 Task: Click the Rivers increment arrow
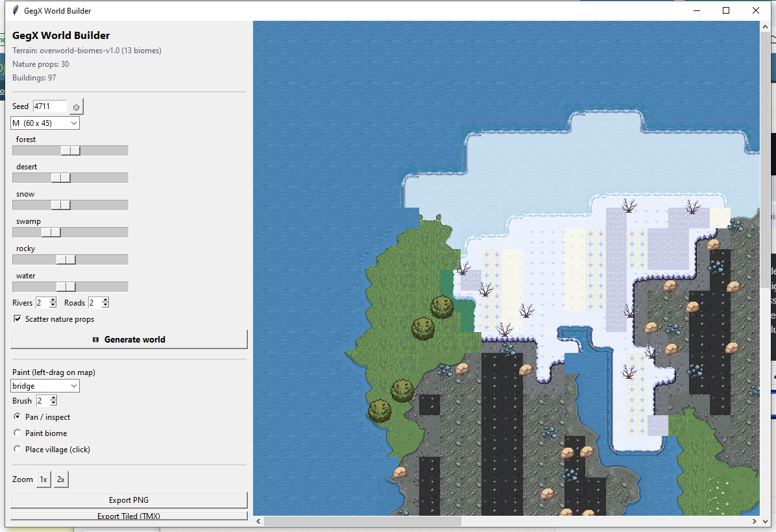pyautogui.click(x=53, y=300)
